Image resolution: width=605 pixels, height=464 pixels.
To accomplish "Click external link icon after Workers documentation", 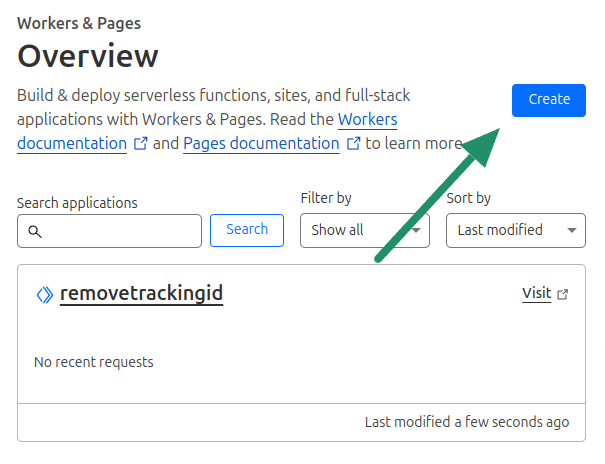I will [x=140, y=143].
